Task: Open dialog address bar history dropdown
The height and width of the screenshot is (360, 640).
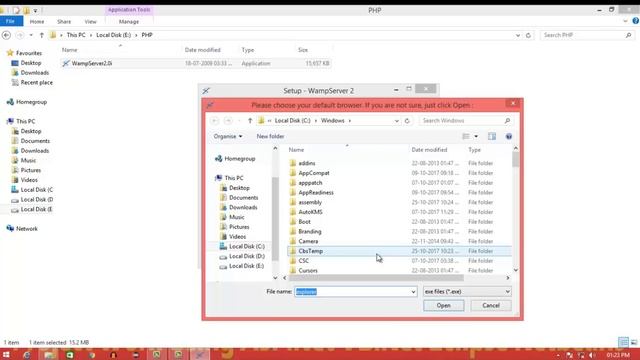Action: (x=396, y=121)
